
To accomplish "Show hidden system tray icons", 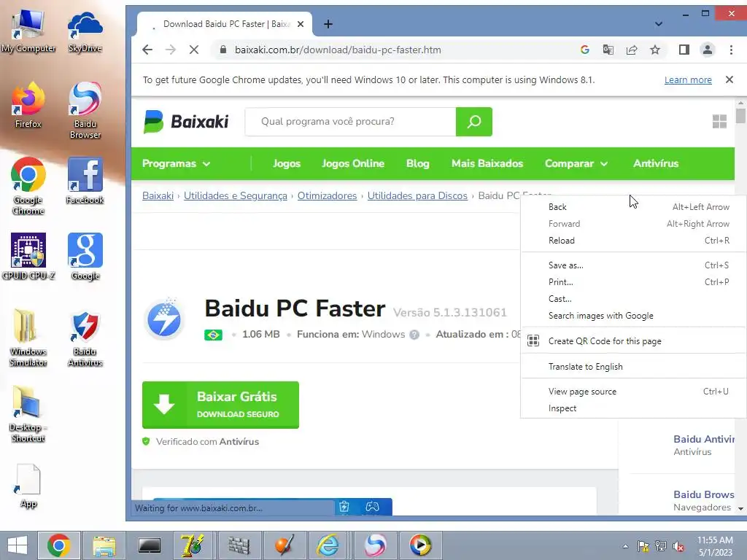I will [x=625, y=546].
